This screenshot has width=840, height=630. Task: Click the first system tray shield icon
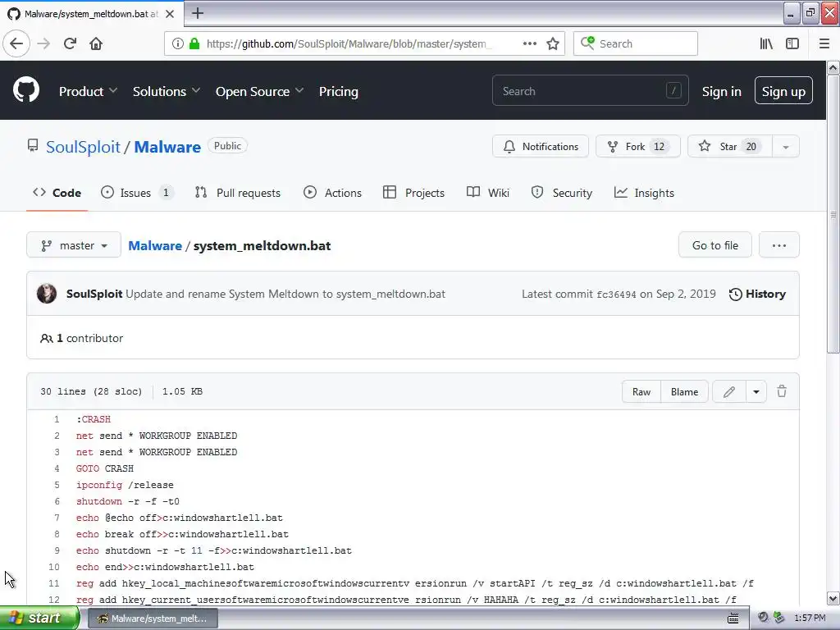coord(764,618)
